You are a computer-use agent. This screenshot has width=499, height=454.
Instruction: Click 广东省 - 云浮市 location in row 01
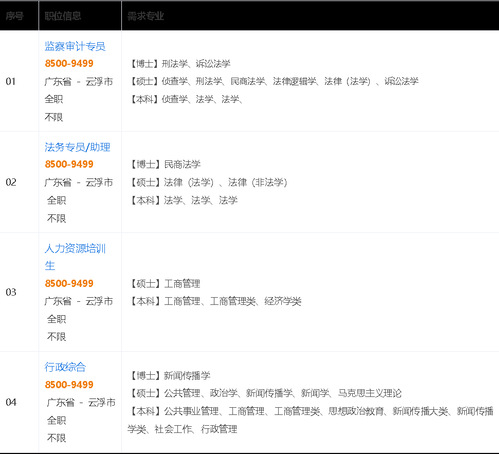(x=79, y=81)
